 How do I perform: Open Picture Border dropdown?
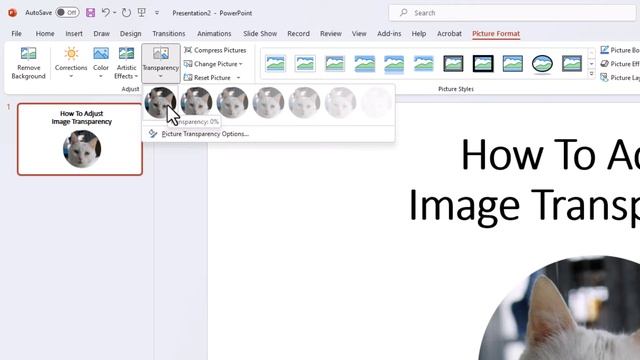coord(620,50)
